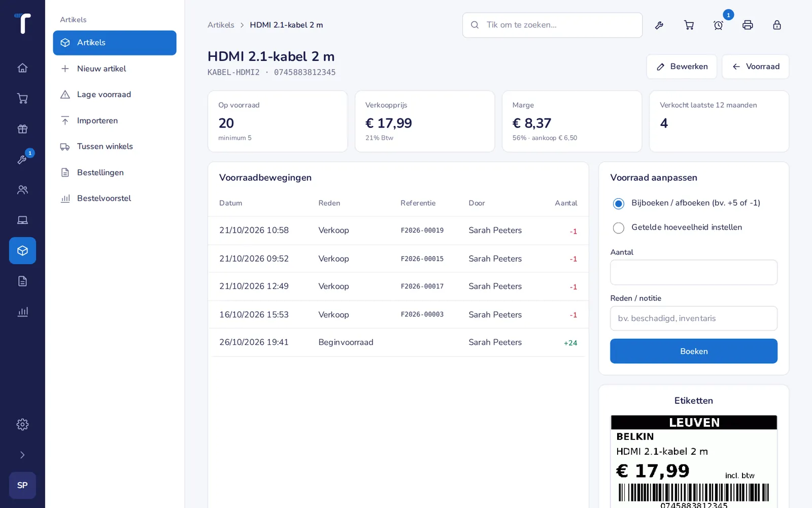Viewport: 812px width, 508px height.
Task: Click the Bewerken button
Action: pyautogui.click(x=682, y=67)
